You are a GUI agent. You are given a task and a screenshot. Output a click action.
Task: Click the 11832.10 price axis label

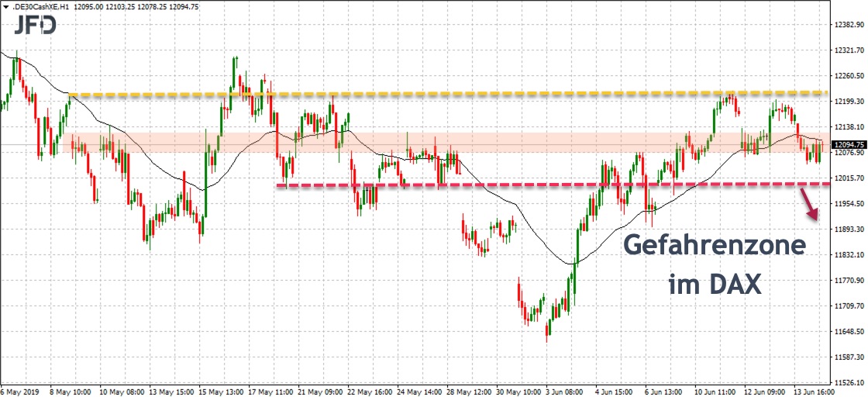pyautogui.click(x=849, y=254)
